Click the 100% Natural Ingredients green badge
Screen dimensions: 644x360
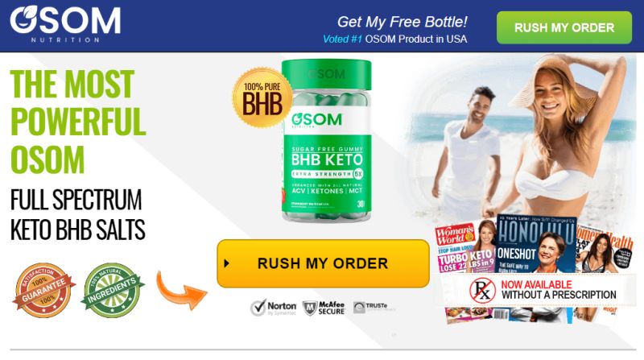[x=112, y=290]
